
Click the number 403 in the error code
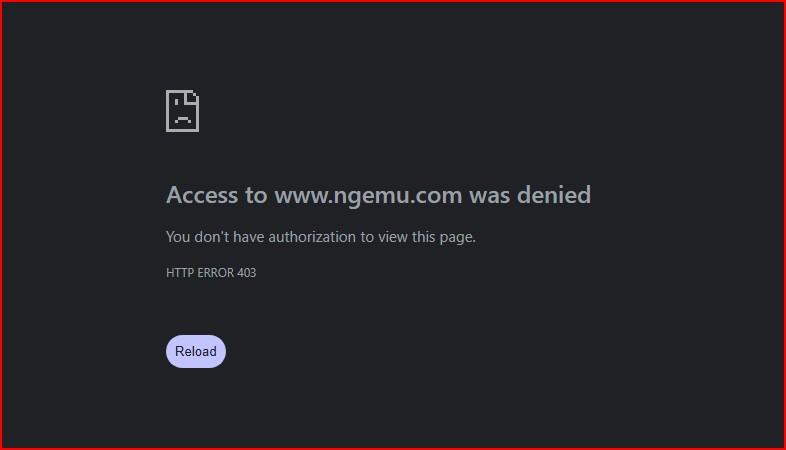[247, 273]
